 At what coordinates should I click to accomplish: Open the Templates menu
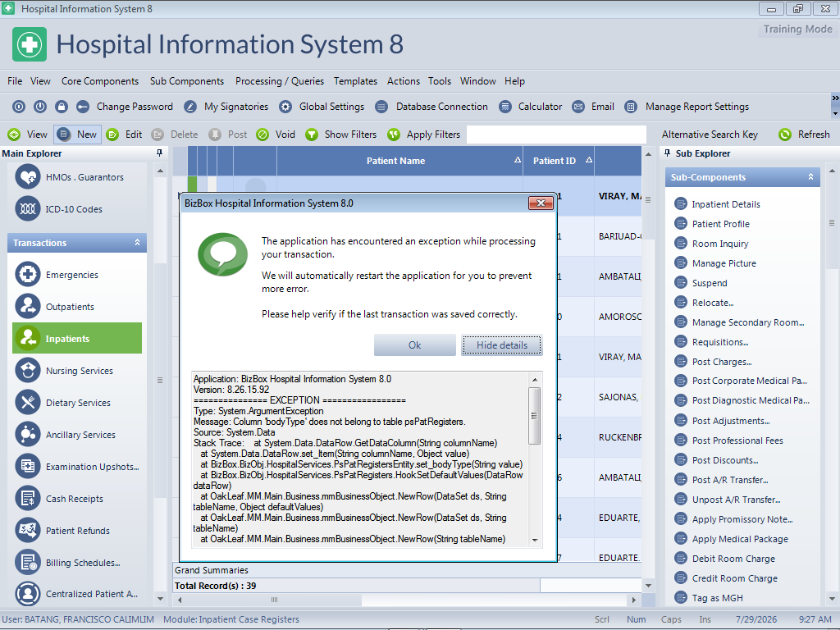point(356,81)
